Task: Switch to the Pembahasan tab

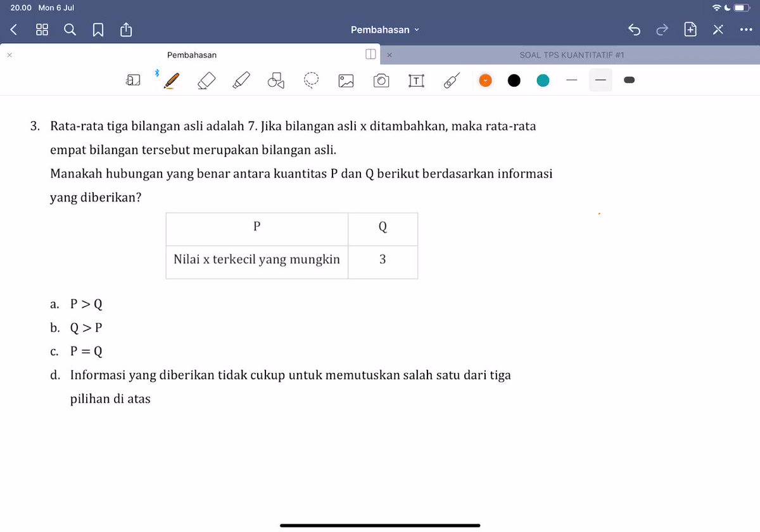Action: tap(192, 55)
